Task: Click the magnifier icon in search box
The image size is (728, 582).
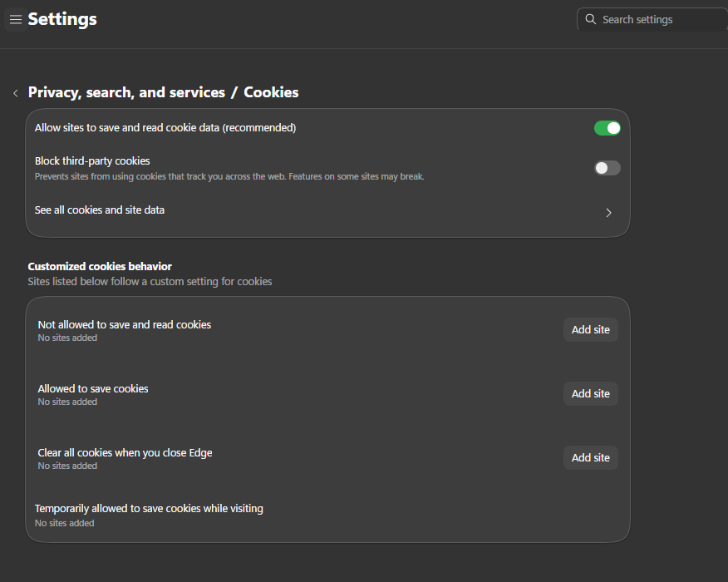Action: click(591, 19)
